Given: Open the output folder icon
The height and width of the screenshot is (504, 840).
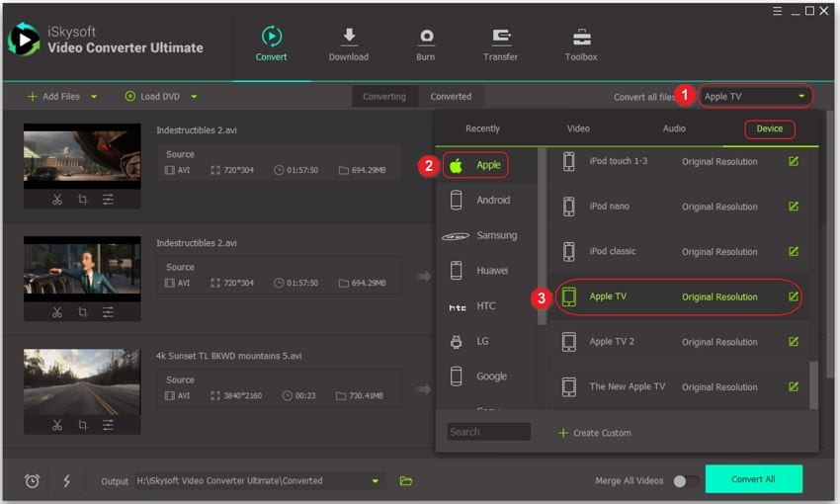Looking at the screenshot, I should pyautogui.click(x=406, y=481).
